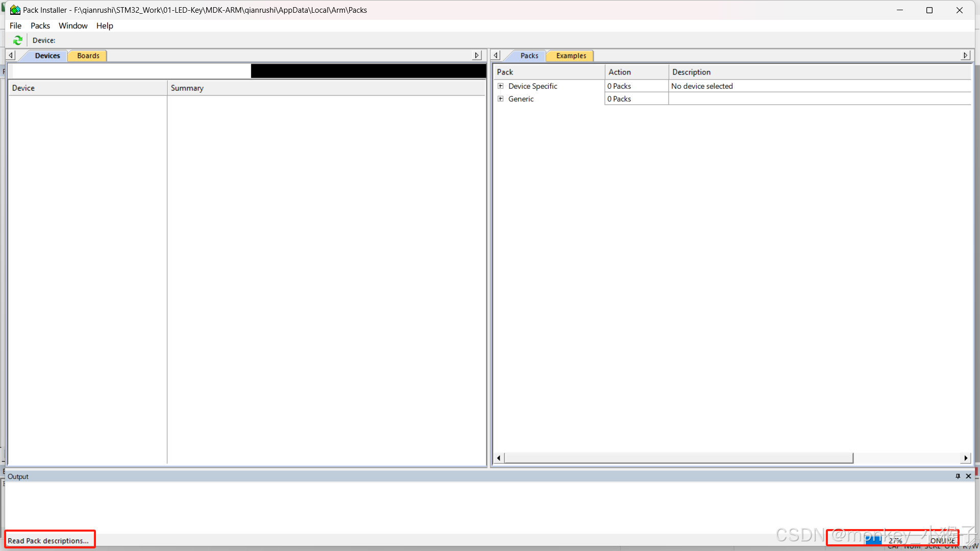Open the Help menu
This screenshot has height=551, width=980.
click(x=105, y=26)
